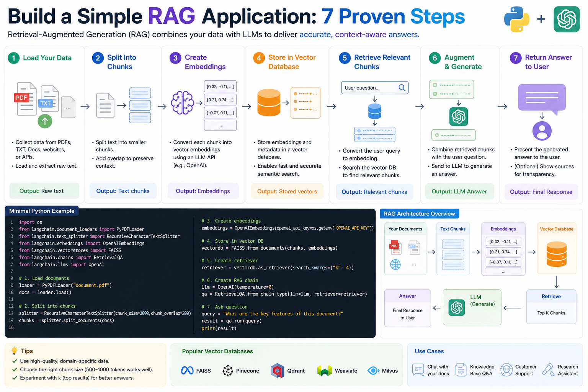Click the Python logo in the header

[x=517, y=19]
